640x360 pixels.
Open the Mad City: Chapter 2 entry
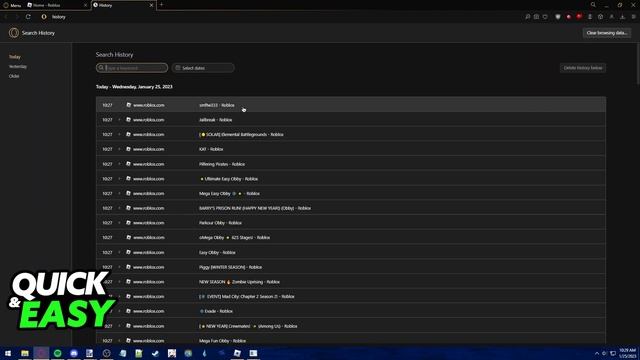coord(351,296)
